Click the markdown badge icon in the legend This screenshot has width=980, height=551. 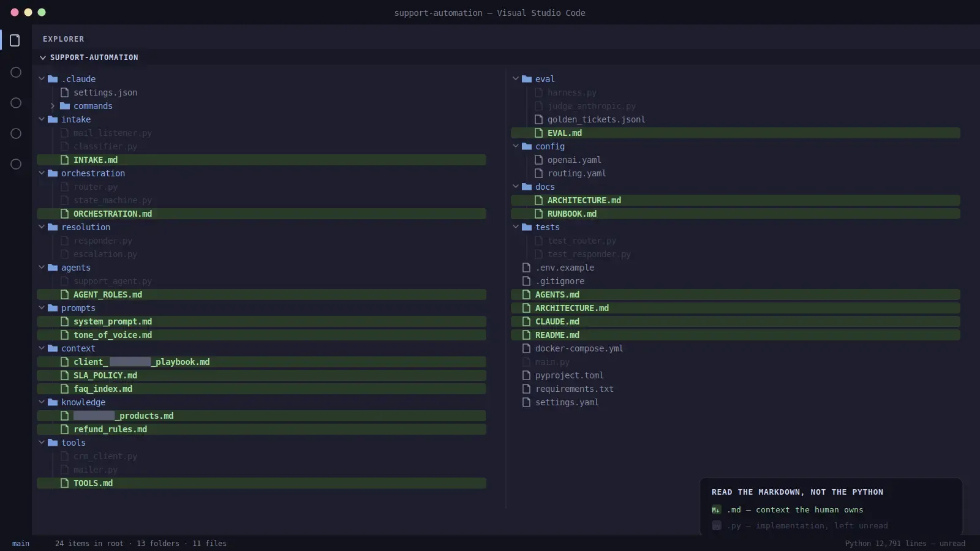click(716, 510)
